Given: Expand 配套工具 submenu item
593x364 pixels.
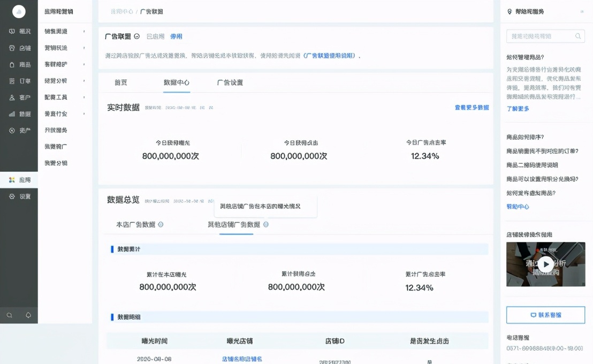Looking at the screenshot, I should coord(65,97).
